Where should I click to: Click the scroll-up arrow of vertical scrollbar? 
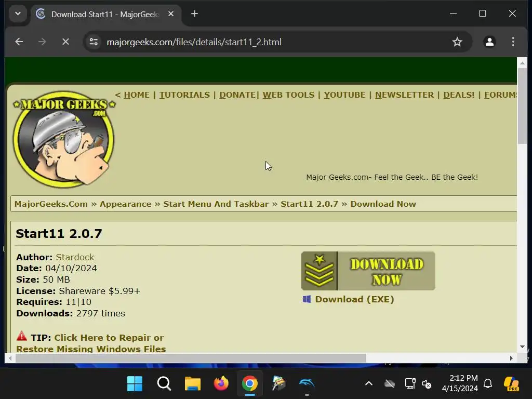point(522,63)
